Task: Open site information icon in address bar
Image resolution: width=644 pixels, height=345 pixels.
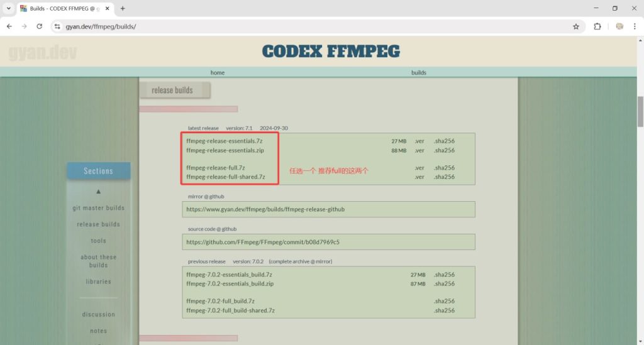Action: (57, 26)
